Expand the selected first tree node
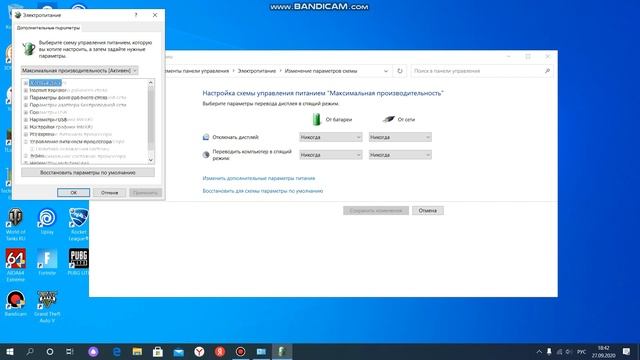The height and width of the screenshot is (360, 640). [x=26, y=83]
